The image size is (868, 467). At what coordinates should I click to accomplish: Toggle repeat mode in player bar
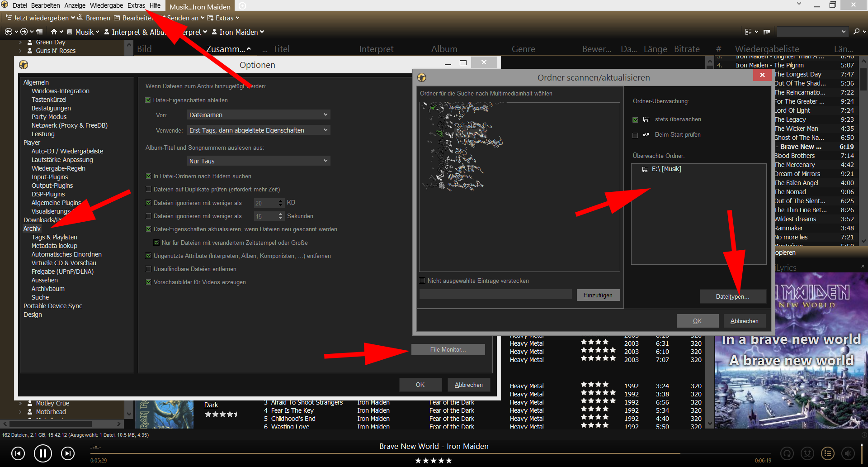click(x=787, y=453)
